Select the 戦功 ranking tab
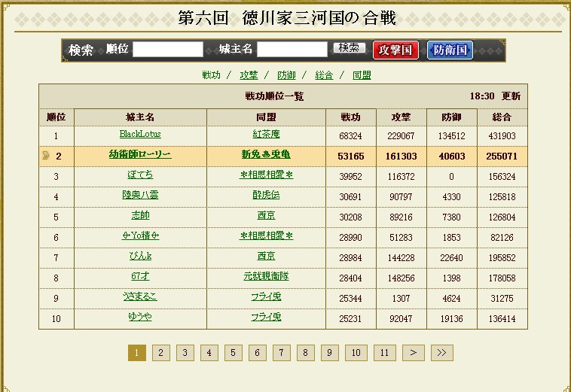 coord(211,75)
